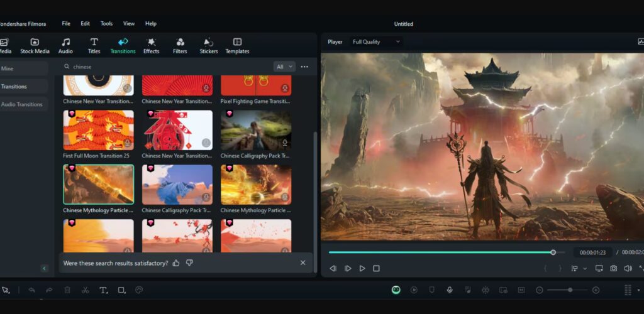Select the girl on bridge Calligraphy Pack thumbnail
The height and width of the screenshot is (314, 644).
pos(257,130)
